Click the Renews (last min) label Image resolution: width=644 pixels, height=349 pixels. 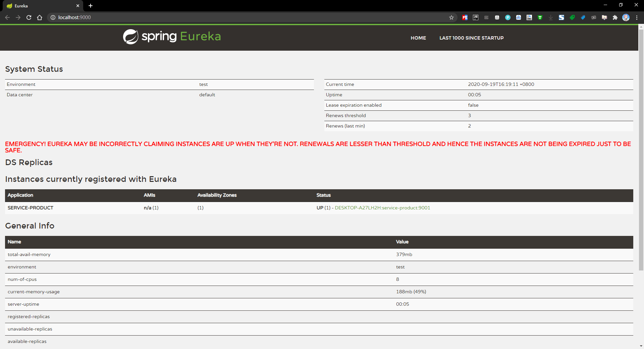(345, 126)
